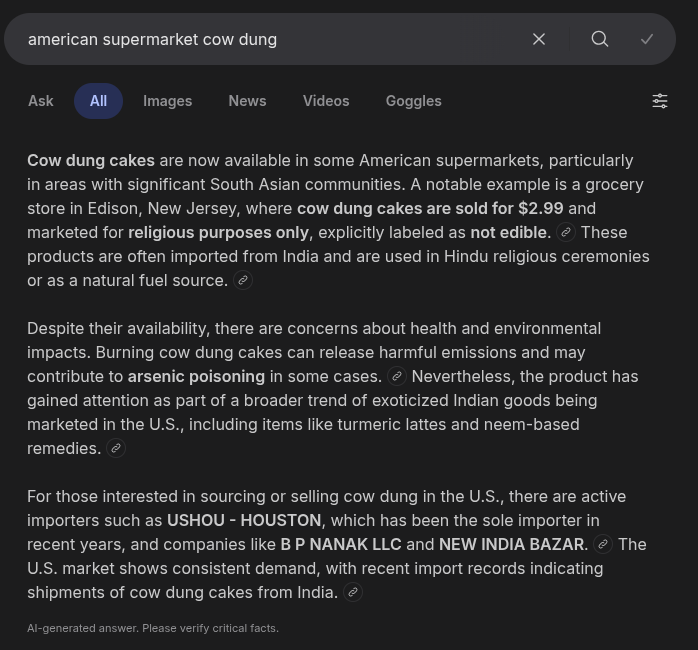Open the citation link after 'in some cases.'
The height and width of the screenshot is (650, 698).
tap(397, 376)
